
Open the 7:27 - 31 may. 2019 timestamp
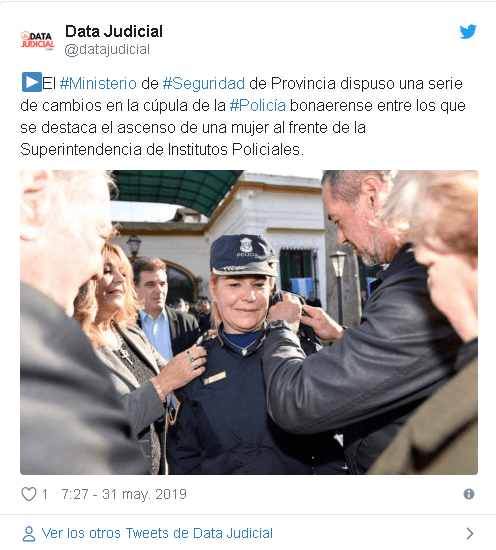(x=124, y=494)
